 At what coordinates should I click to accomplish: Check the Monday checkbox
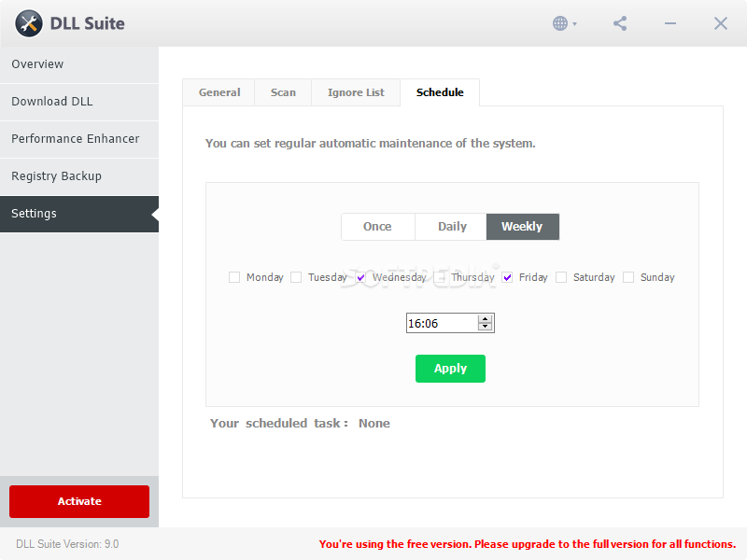[x=234, y=277]
